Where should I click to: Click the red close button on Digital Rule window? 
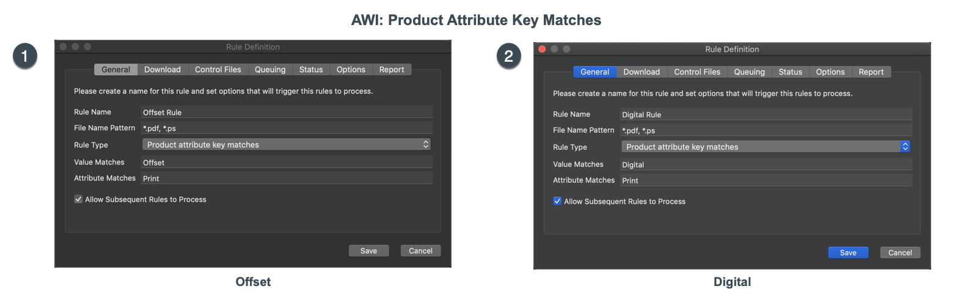[542, 49]
